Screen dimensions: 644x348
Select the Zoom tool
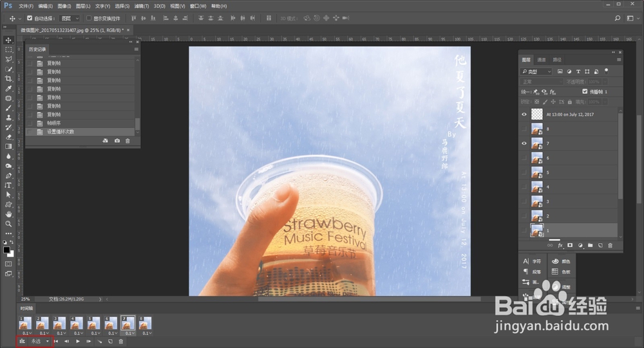point(8,224)
